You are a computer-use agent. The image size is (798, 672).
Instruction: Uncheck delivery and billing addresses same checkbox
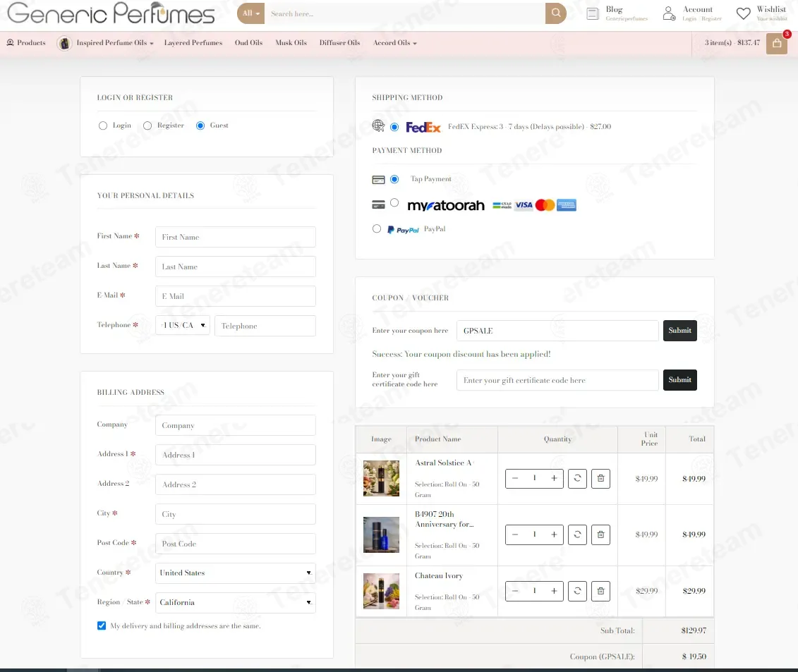click(102, 625)
